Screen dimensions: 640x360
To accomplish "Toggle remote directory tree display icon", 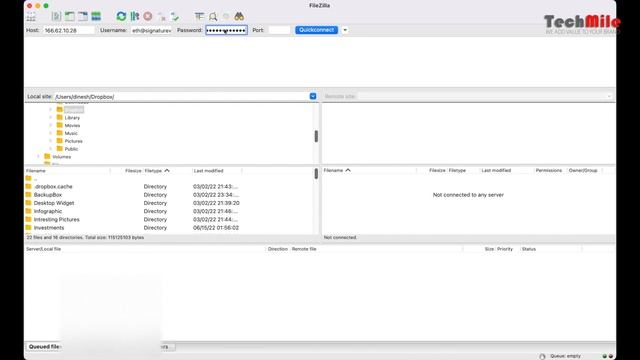I will click(x=83, y=16).
